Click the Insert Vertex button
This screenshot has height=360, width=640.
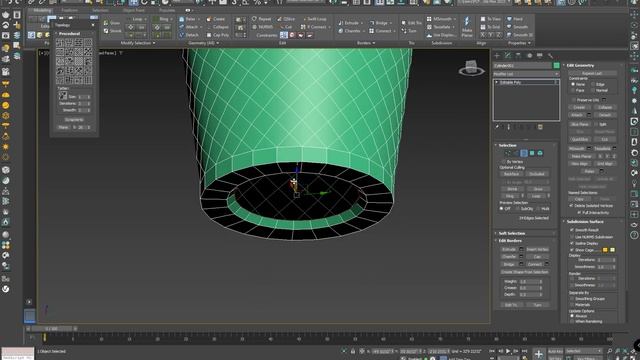pyautogui.click(x=537, y=249)
